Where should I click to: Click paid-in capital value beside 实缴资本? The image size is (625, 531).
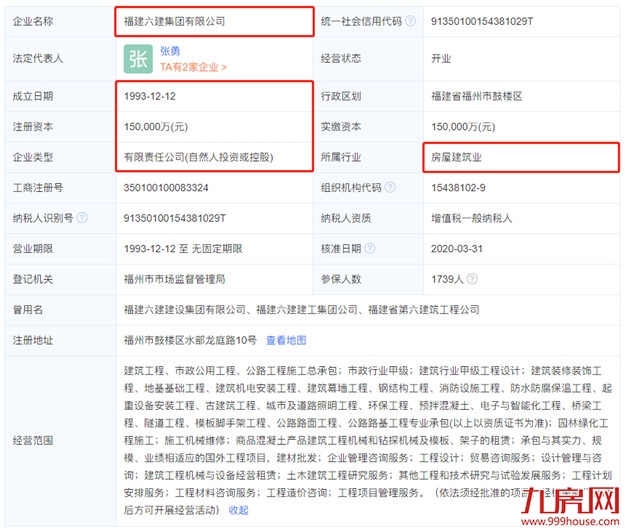tap(463, 127)
